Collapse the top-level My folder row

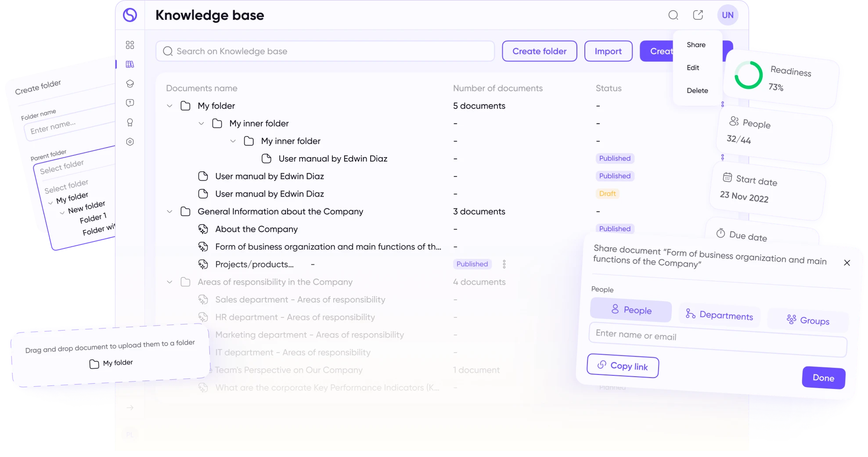click(x=169, y=106)
